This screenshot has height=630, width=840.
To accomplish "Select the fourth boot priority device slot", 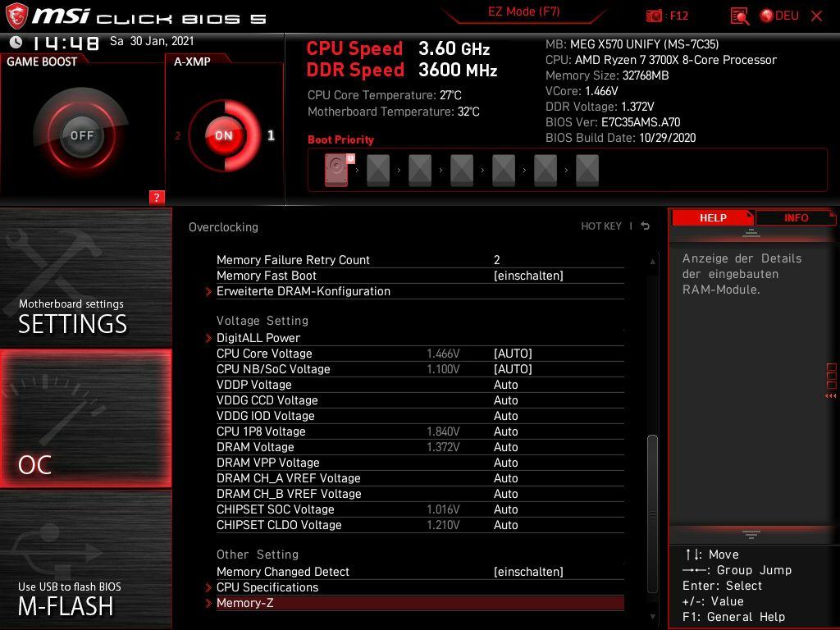I will click(462, 171).
